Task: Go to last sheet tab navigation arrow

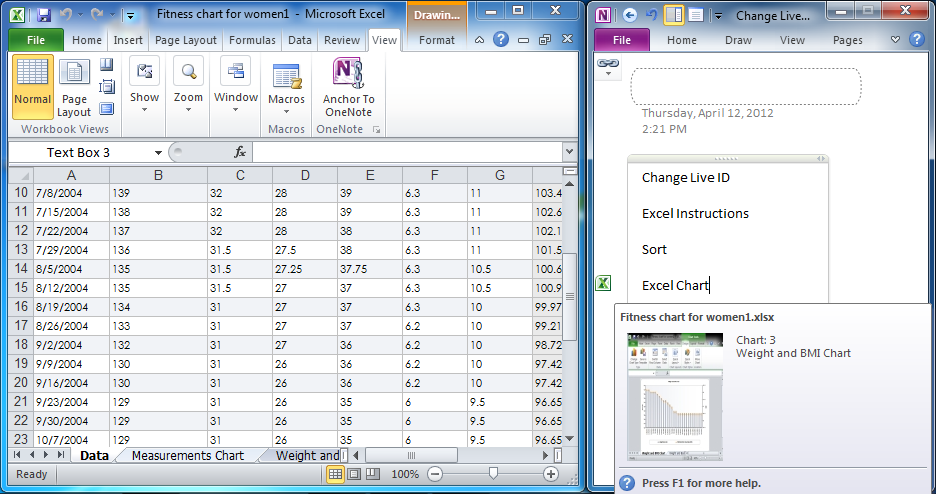Action: click(x=60, y=455)
